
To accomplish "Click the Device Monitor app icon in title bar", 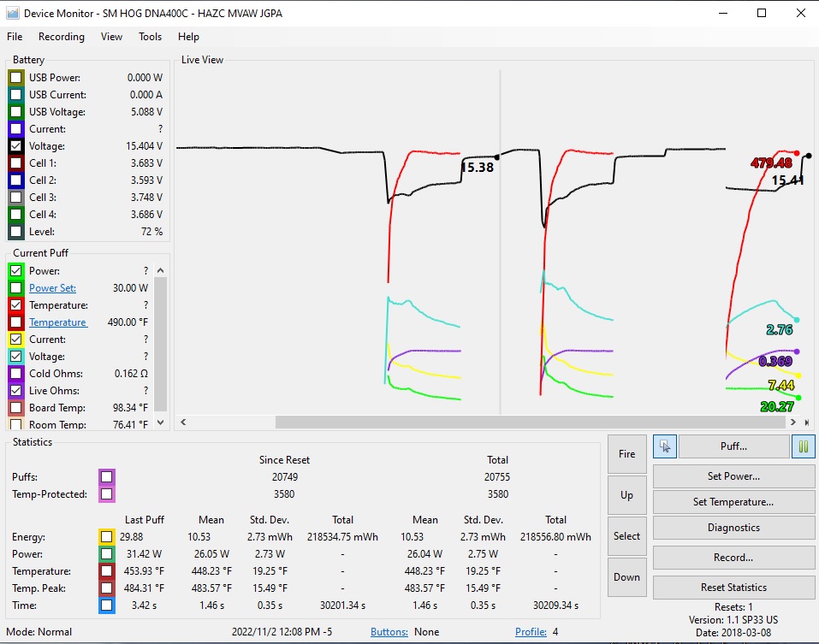I will pos(12,13).
